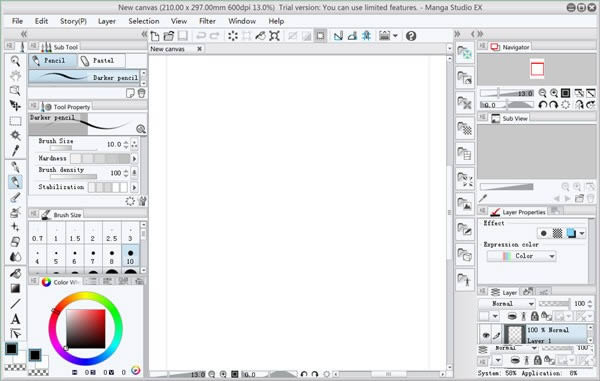Close the New canvas tab

pos(199,49)
